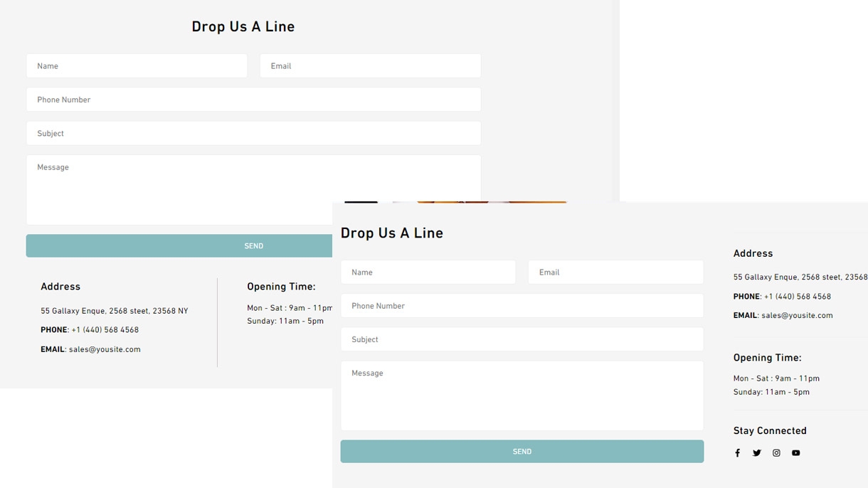Open the Facebook icon under Stay Connected
Image resolution: width=868 pixels, height=488 pixels.
coord(737,453)
